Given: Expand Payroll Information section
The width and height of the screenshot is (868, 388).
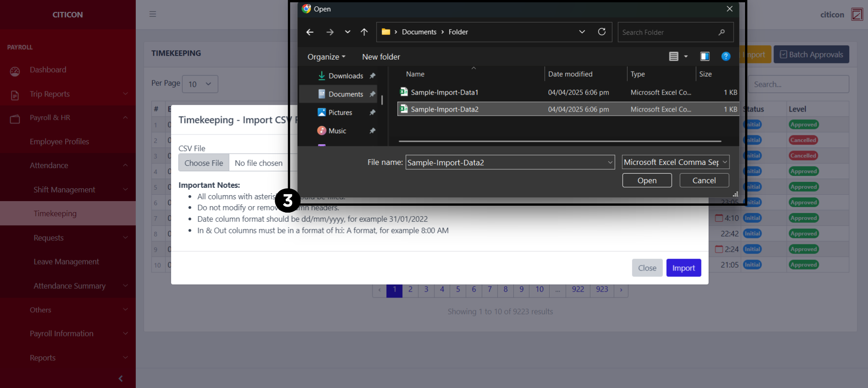Looking at the screenshot, I should [68, 334].
